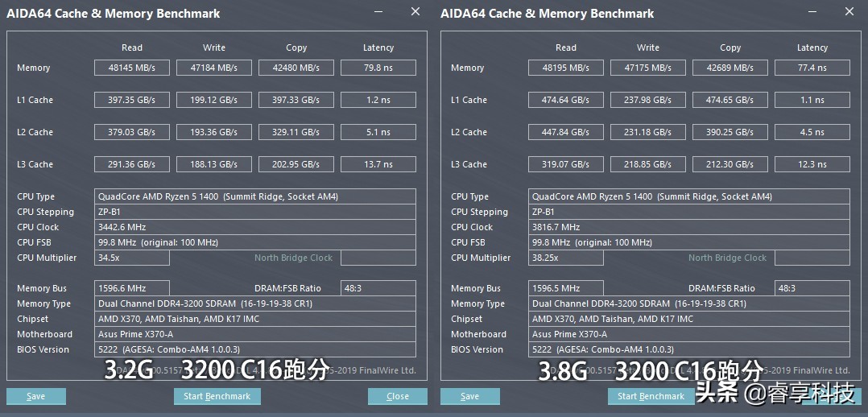
Task: Click the 397.35 GB/s L1 Cache Read cell
Action: point(132,100)
